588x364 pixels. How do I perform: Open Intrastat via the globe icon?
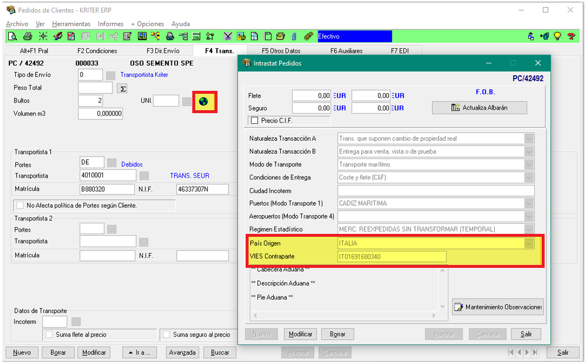click(x=203, y=101)
